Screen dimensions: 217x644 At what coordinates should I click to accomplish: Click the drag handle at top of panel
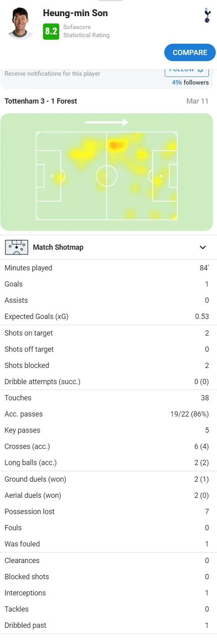tap(110, 1)
